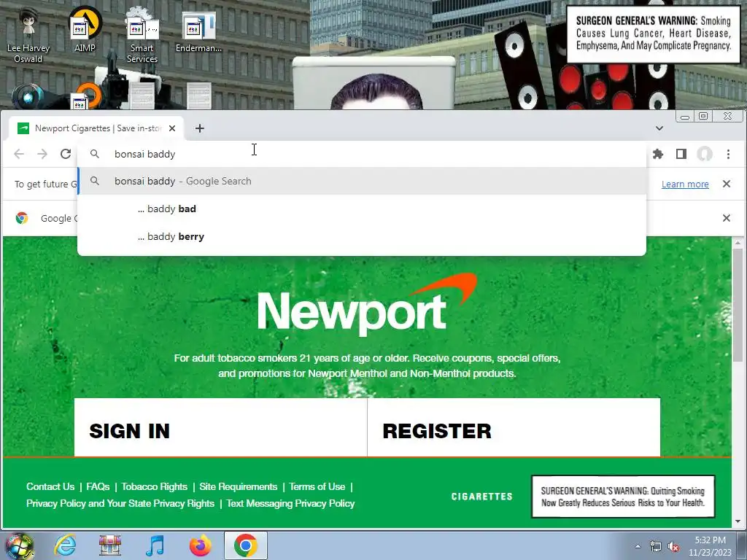
Task: Open the Enderman desktop icon
Action: tap(198, 31)
